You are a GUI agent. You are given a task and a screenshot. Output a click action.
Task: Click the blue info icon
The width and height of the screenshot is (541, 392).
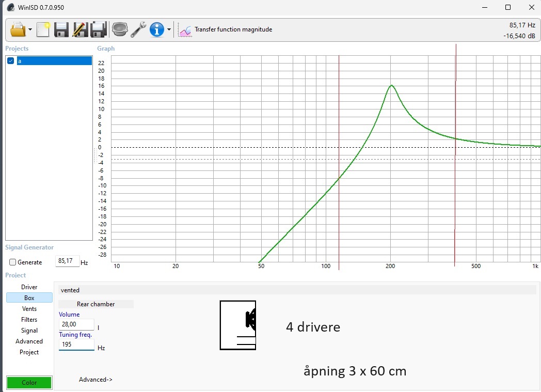point(156,29)
